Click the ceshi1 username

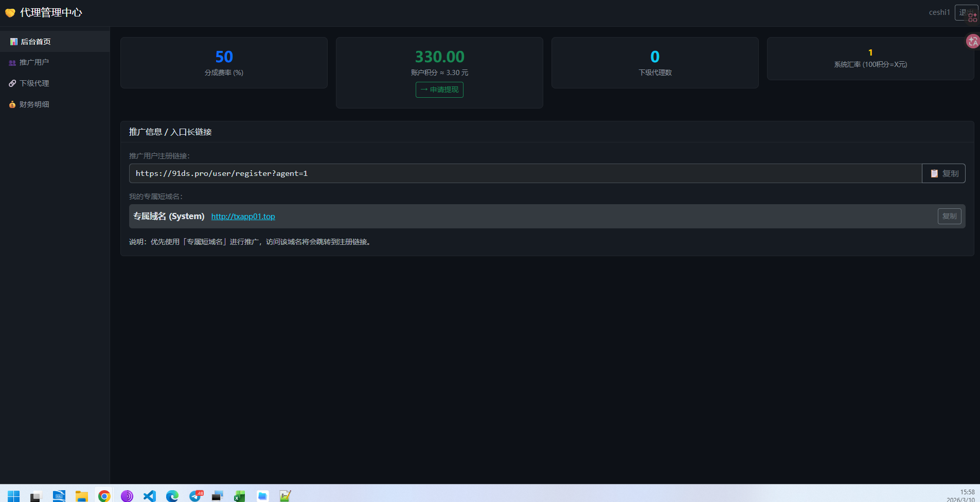coord(939,12)
